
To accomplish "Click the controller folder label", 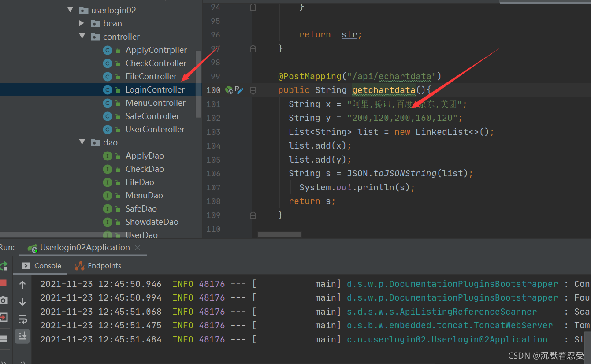I will point(121,37).
